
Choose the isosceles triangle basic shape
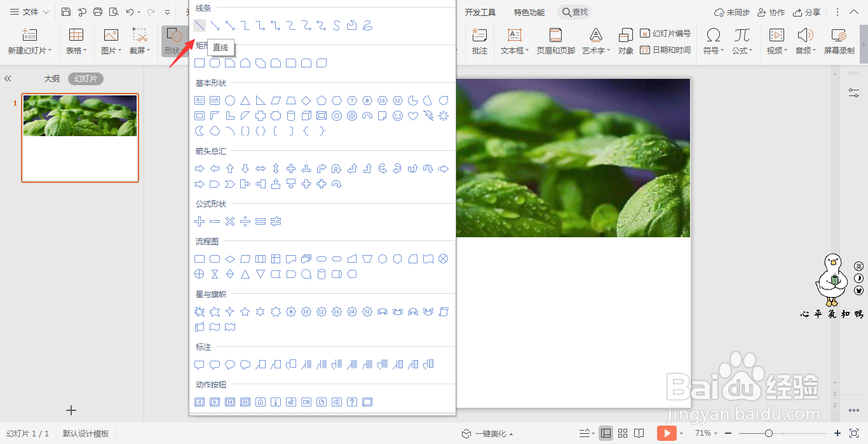tap(245, 101)
